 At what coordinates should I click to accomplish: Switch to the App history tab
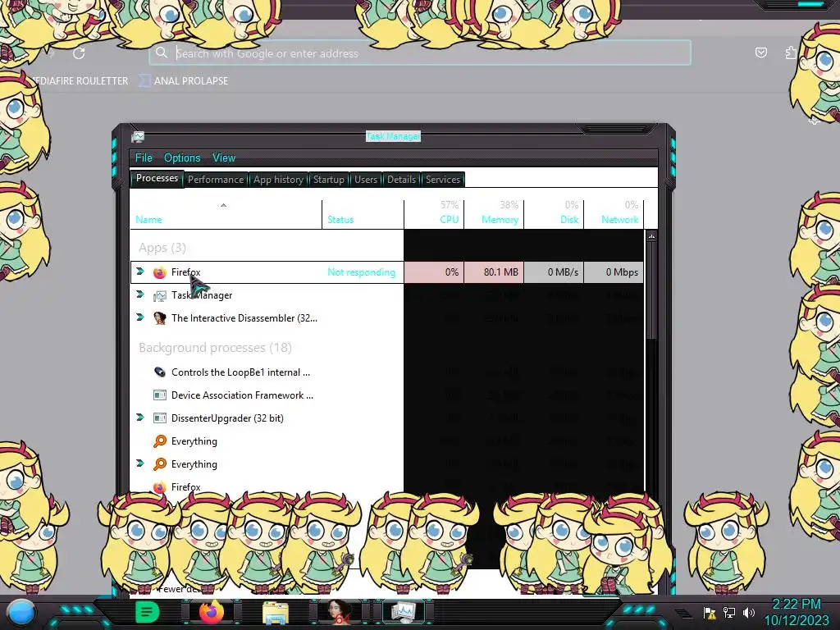tap(278, 180)
